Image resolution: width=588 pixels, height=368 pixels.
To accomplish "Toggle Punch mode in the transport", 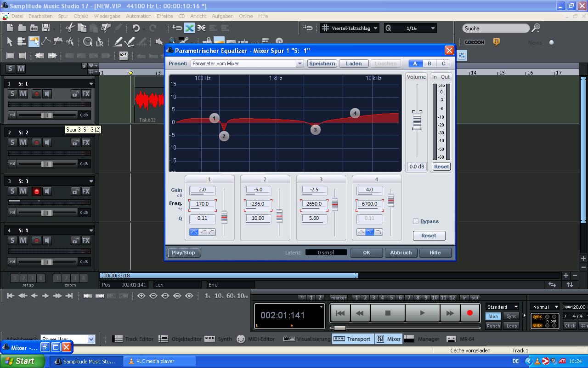I will tap(493, 326).
